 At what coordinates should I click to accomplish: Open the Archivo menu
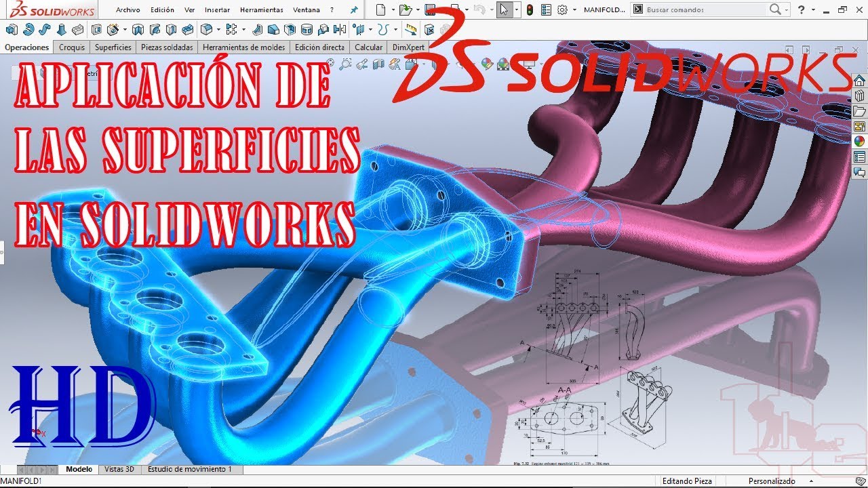click(x=128, y=9)
